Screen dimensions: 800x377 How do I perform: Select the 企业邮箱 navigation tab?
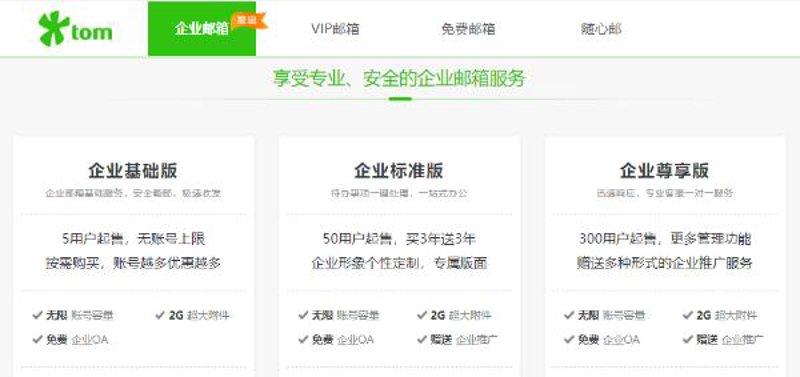(202, 29)
